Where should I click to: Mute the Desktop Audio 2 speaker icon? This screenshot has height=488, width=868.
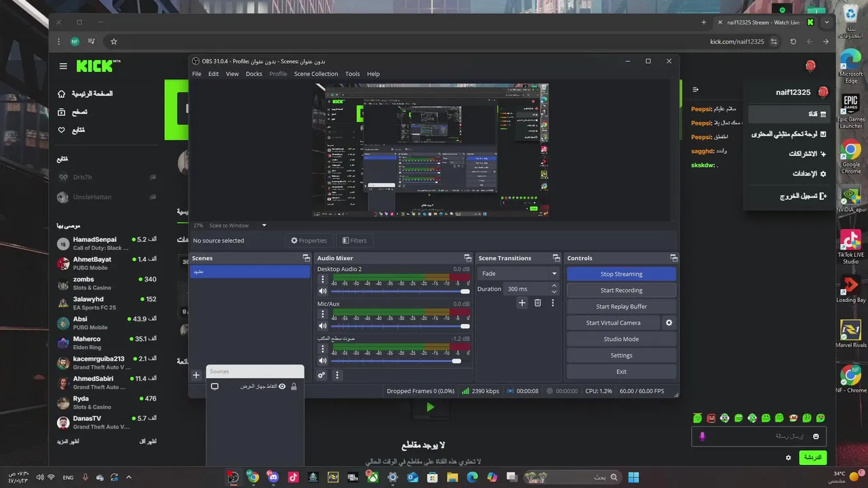coord(323,291)
